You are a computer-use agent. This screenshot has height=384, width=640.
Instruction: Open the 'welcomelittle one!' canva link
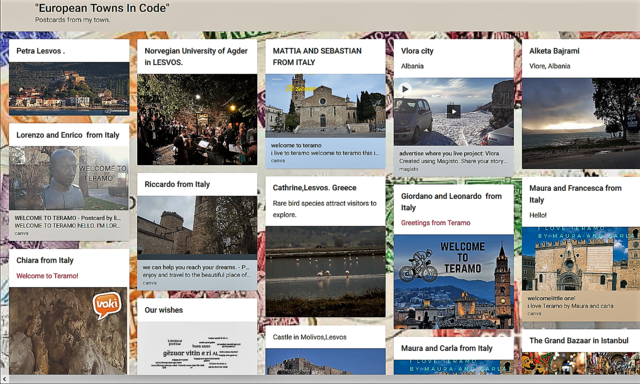pos(581,306)
